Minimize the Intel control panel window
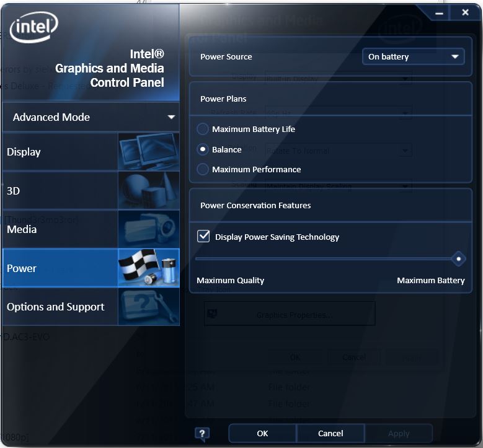Viewport: 483px width, 448px height. click(439, 13)
